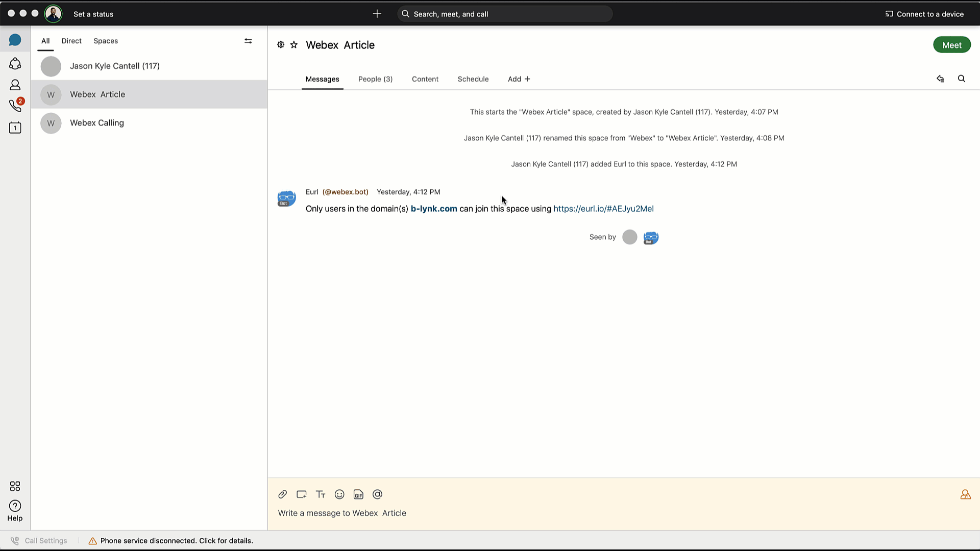Image resolution: width=980 pixels, height=551 pixels.
Task: Click the Help label in sidebar
Action: coord(15,518)
